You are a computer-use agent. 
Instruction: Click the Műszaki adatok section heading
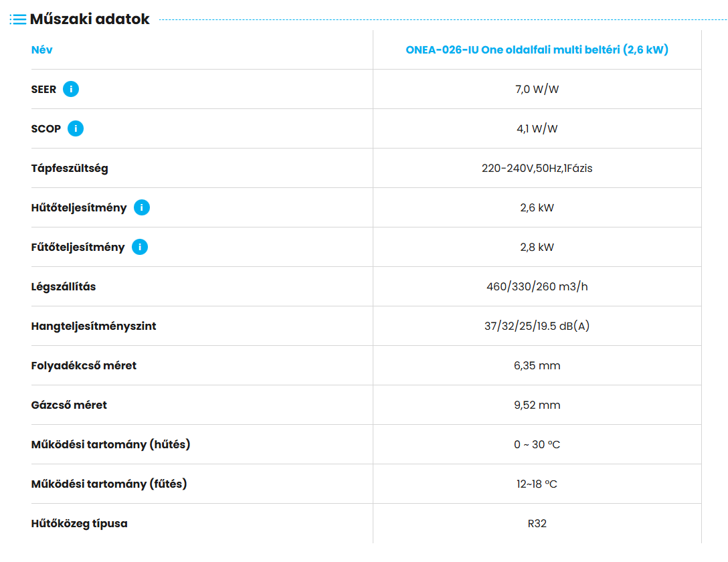click(x=90, y=19)
